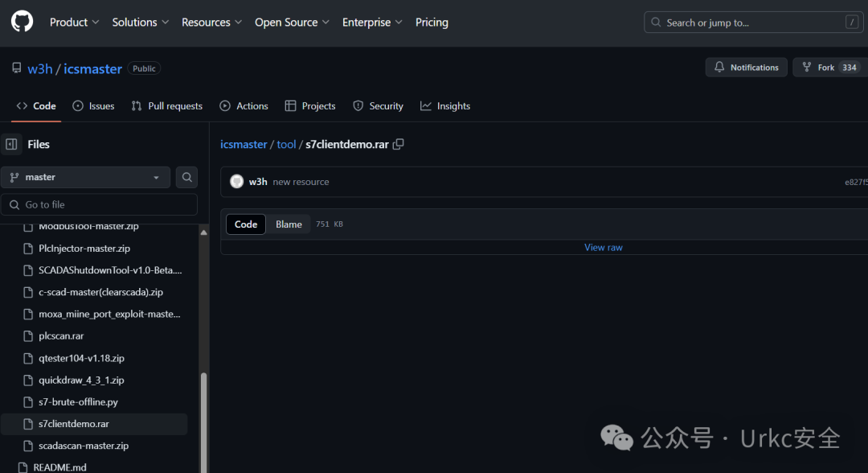Collapse the Files side panel

click(11, 144)
